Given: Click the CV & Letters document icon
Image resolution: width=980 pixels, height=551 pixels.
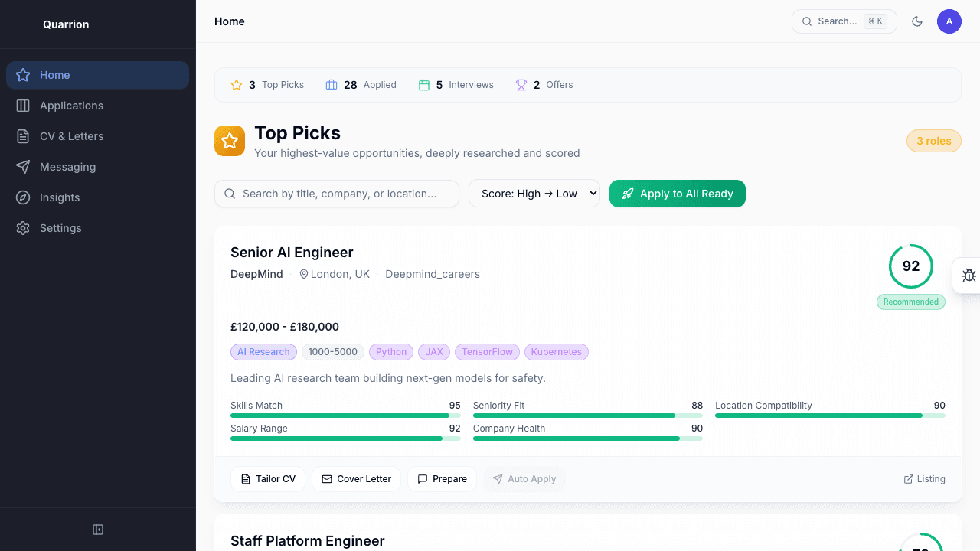Looking at the screenshot, I should click(23, 136).
